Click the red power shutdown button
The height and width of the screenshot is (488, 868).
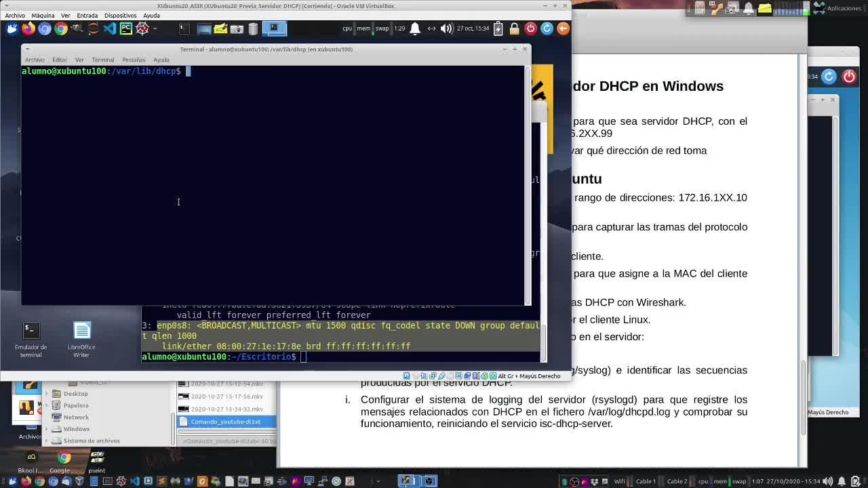tap(530, 28)
